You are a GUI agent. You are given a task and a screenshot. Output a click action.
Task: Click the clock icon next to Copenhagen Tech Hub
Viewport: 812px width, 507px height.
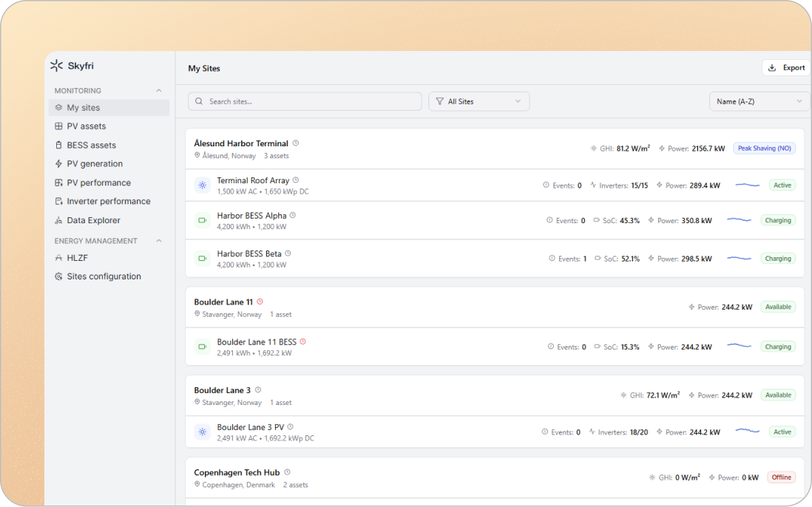tap(287, 472)
